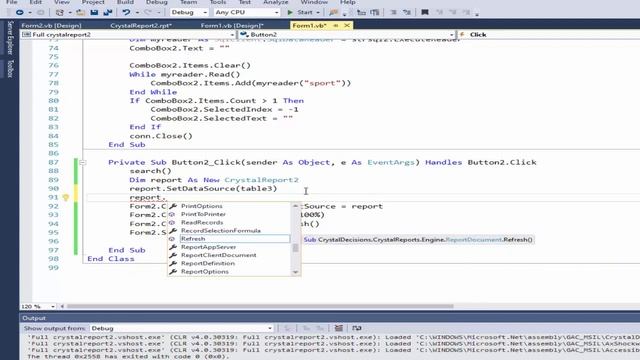Select ReadRecords in IntelliSense list
Screen dimensions: 640x360
click(x=202, y=222)
